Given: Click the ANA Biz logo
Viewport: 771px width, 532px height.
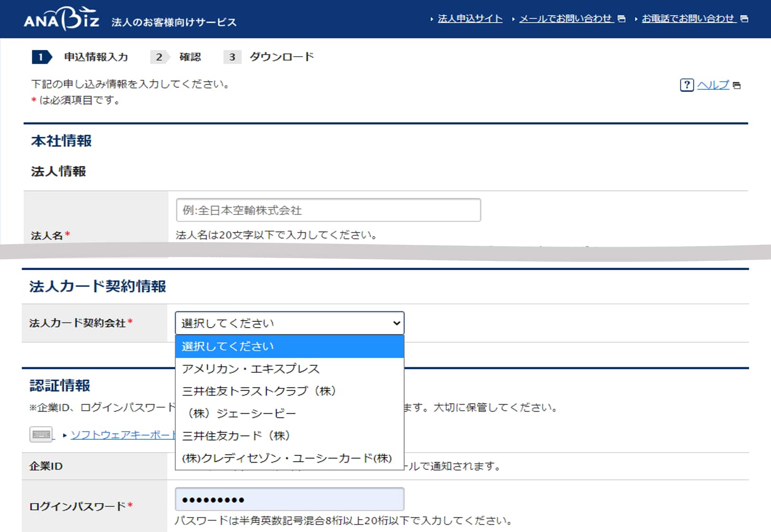Looking at the screenshot, I should tap(61, 19).
